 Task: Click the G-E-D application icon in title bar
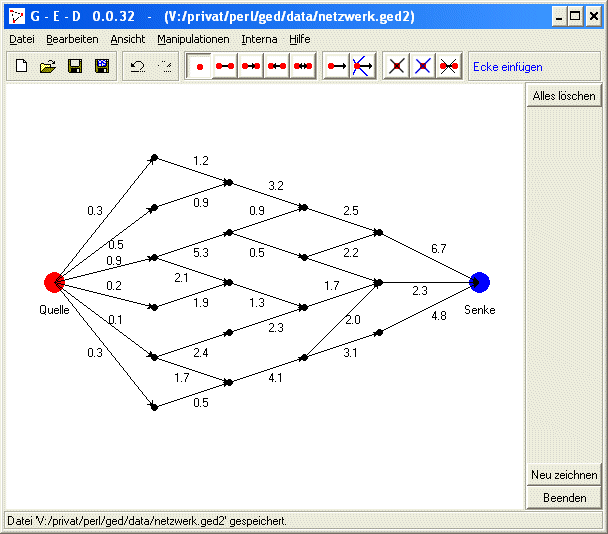(17, 16)
